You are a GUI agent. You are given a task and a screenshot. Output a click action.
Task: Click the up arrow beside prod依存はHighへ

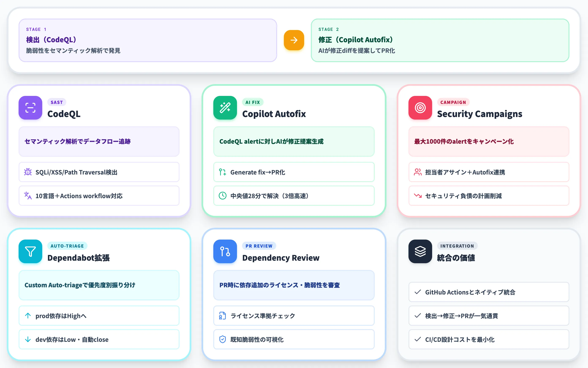(x=28, y=316)
